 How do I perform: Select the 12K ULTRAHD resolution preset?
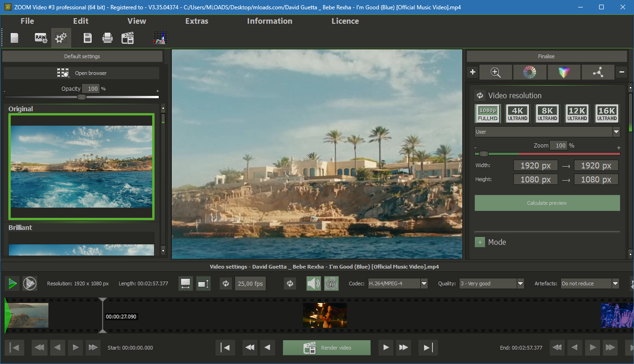577,114
